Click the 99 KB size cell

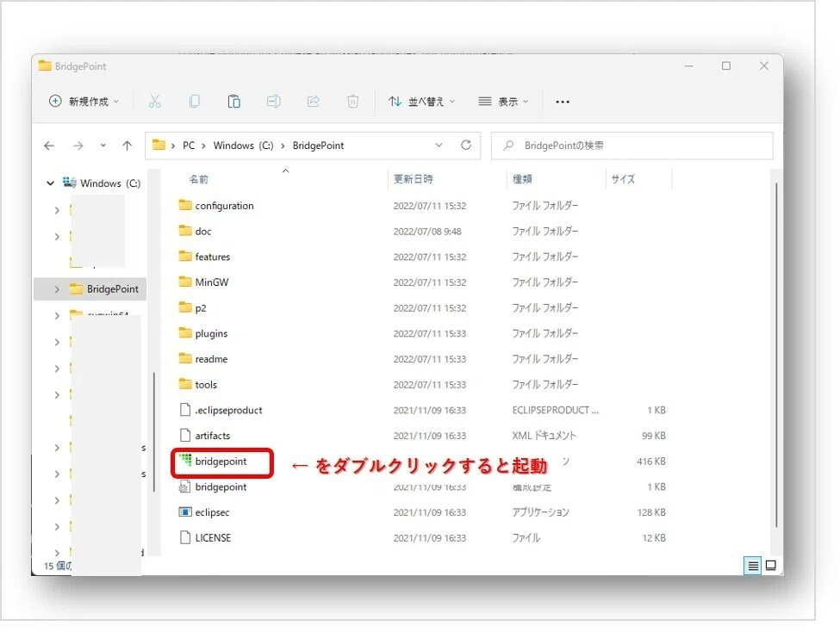654,436
